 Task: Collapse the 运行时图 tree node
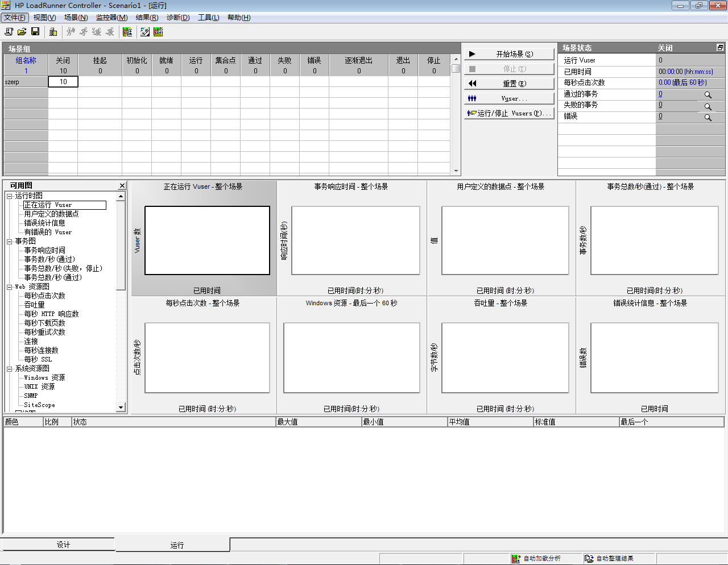click(9, 196)
